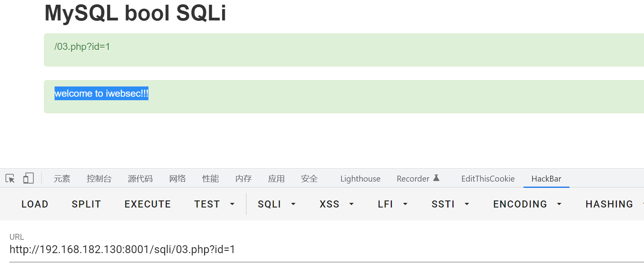Switch to the 网络 tab
644x270 pixels.
(x=177, y=178)
